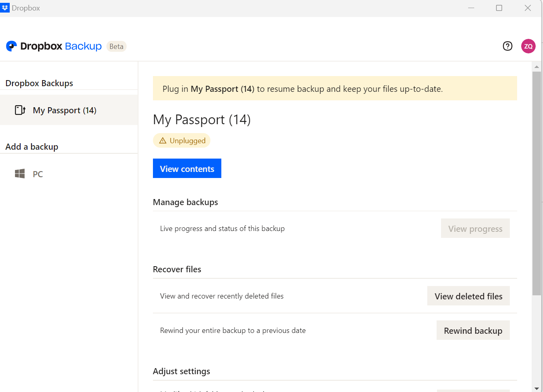Click the external drive icon beside My Passport (14)
Image resolution: width=543 pixels, height=392 pixels.
pos(20,110)
